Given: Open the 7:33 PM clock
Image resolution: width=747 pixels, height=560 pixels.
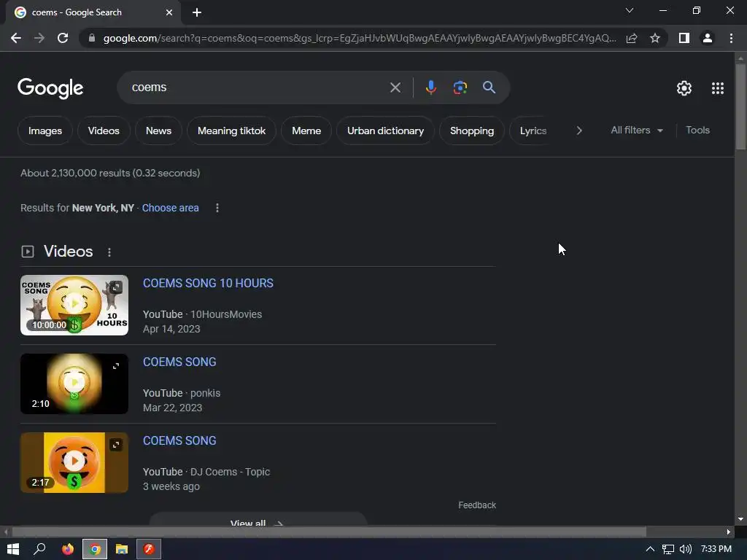Looking at the screenshot, I should (x=716, y=549).
